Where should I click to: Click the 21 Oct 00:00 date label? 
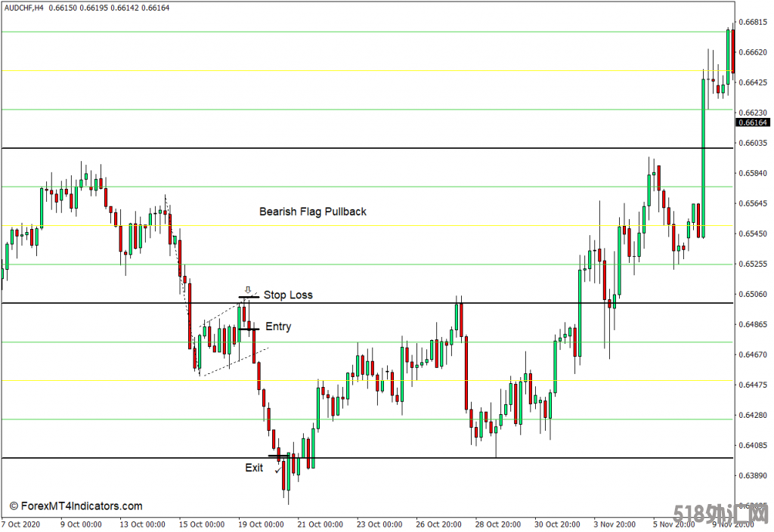coord(320,524)
